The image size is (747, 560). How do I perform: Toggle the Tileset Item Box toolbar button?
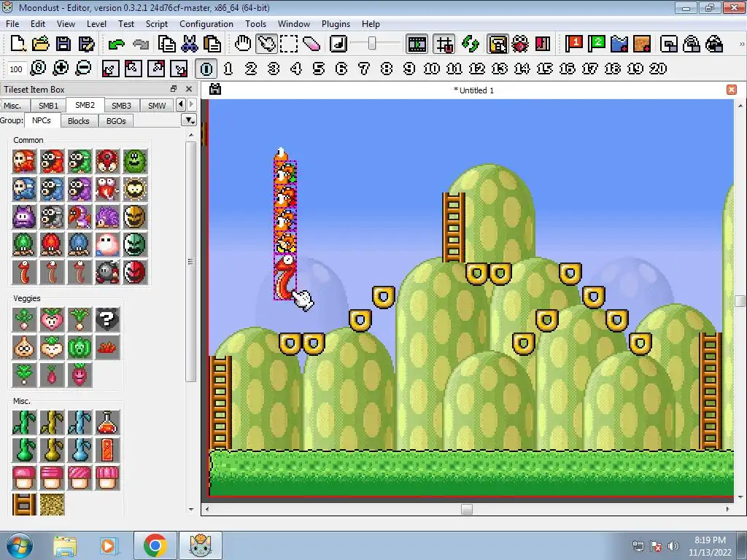(x=498, y=44)
